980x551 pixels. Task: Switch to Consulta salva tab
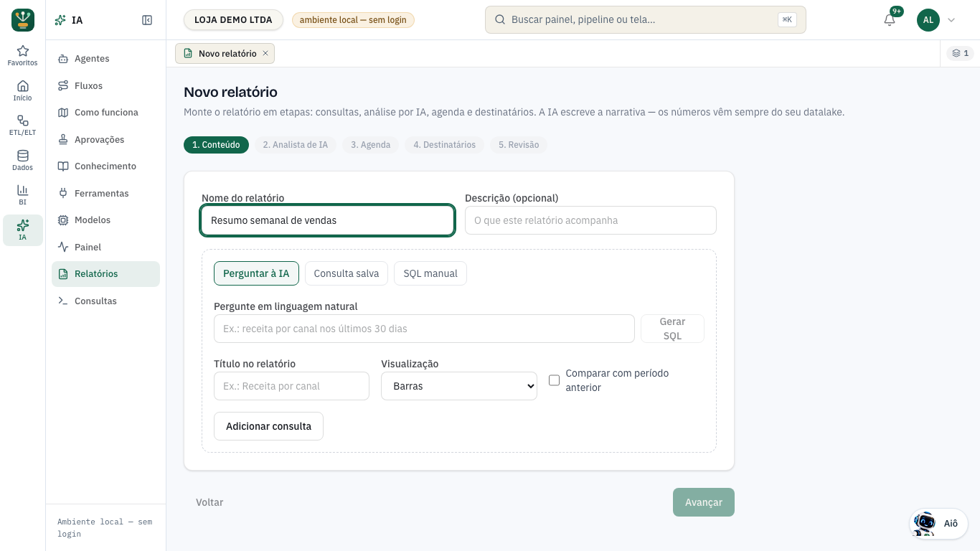(x=347, y=273)
